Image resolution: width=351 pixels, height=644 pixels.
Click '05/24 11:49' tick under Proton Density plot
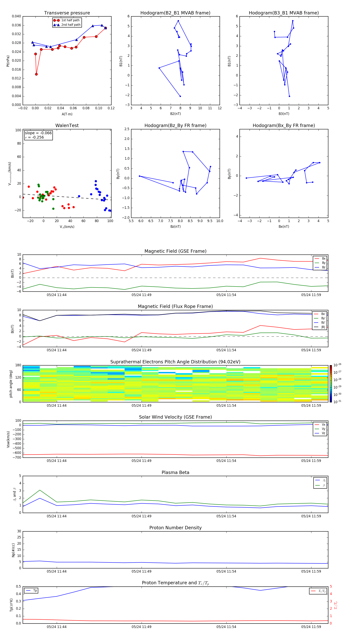pyautogui.click(x=141, y=571)
